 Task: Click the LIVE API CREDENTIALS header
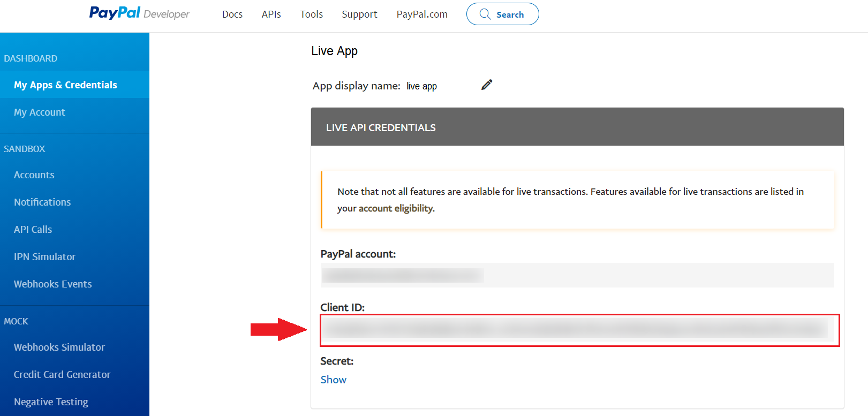pos(577,127)
